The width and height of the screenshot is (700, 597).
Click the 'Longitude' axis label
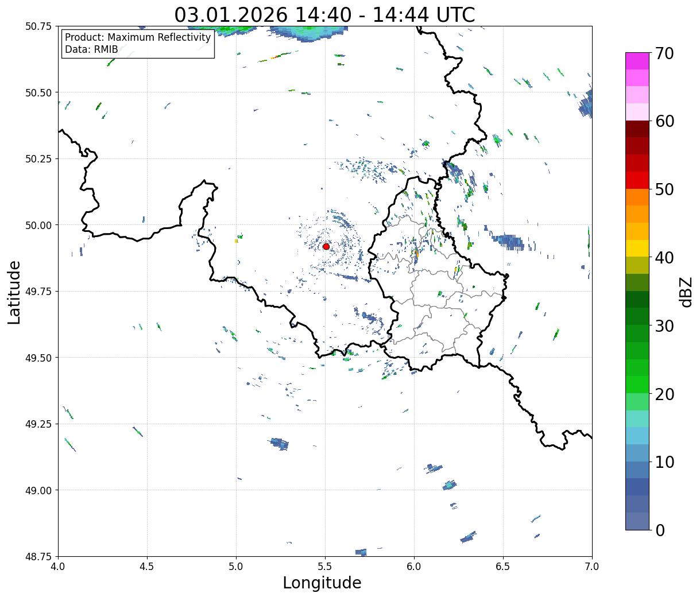point(322,583)
